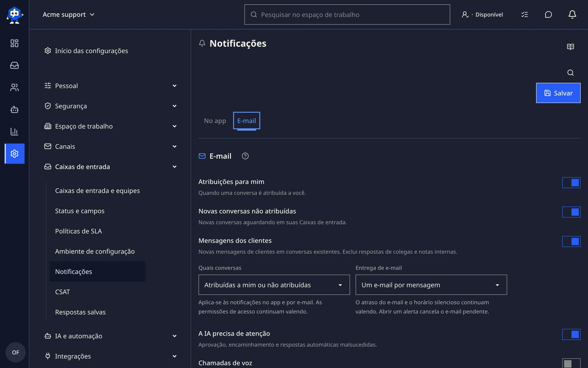Click the E-mail help question mark icon
The width and height of the screenshot is (588, 368).
[x=245, y=156]
